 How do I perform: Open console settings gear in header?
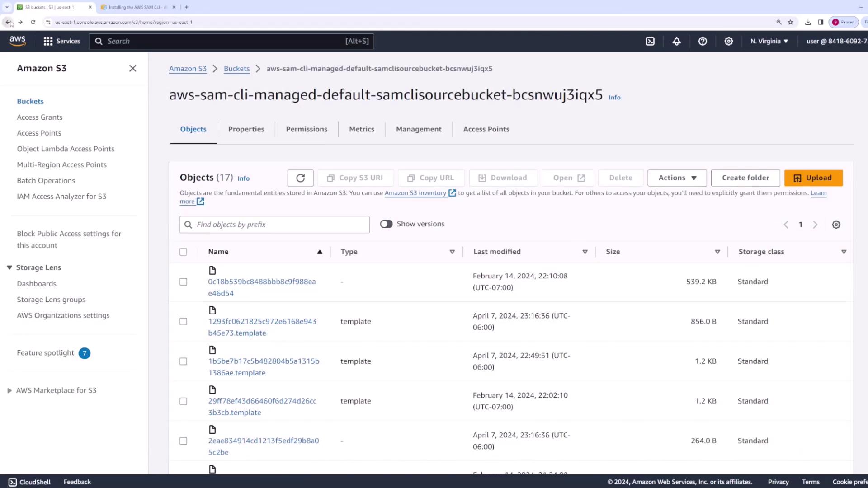(x=729, y=41)
